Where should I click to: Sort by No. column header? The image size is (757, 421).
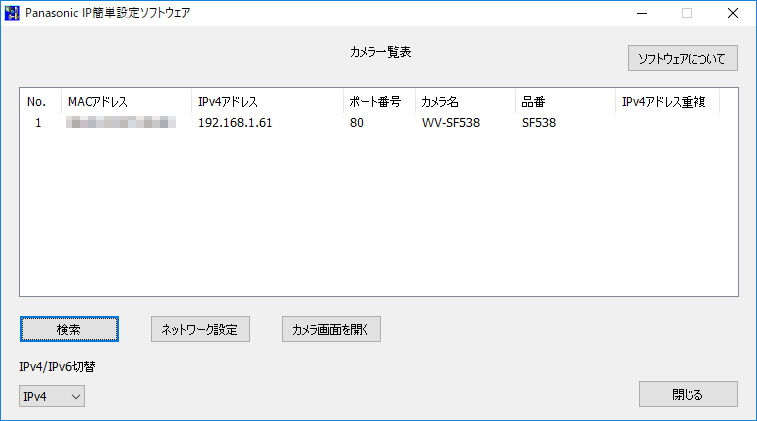pyautogui.click(x=41, y=102)
